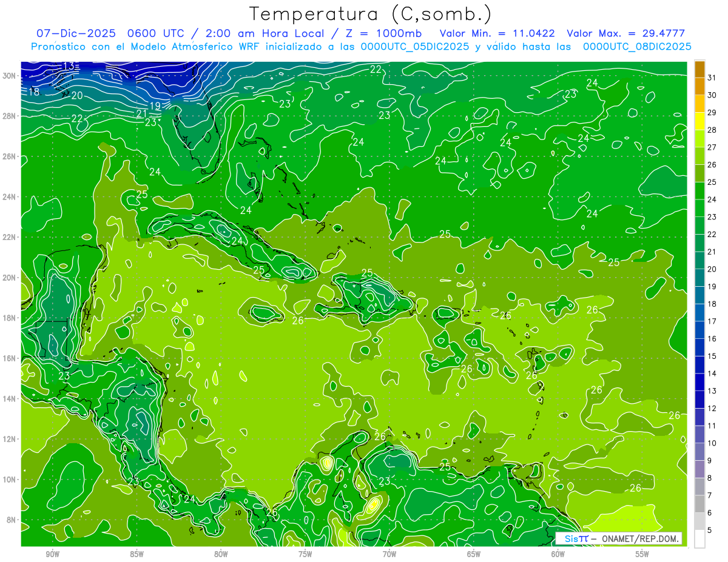Screen dimensions: 728x562
Task: Select the 'Z = 1000mb' level text
Action: pyautogui.click(x=383, y=33)
